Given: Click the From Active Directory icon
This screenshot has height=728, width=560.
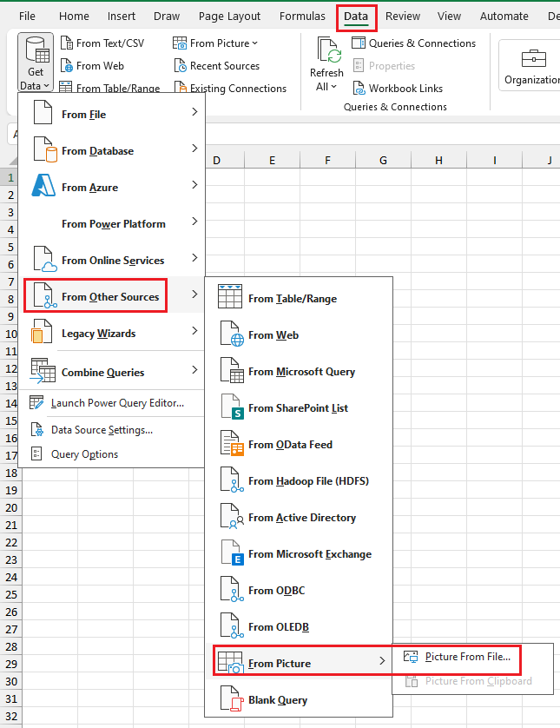Looking at the screenshot, I should [x=232, y=516].
